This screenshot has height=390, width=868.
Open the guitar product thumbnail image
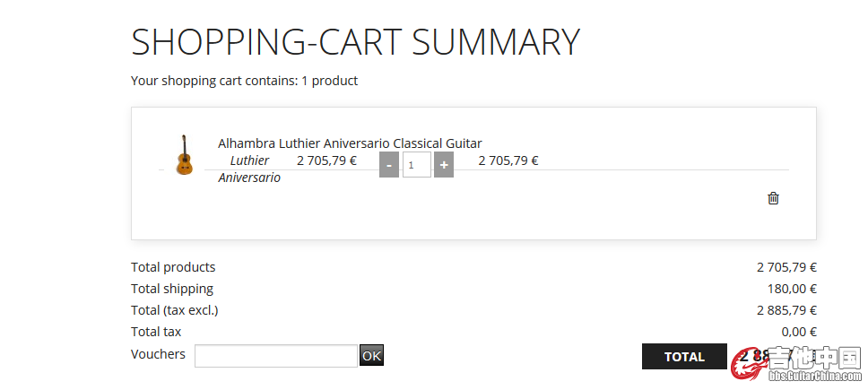(185, 155)
